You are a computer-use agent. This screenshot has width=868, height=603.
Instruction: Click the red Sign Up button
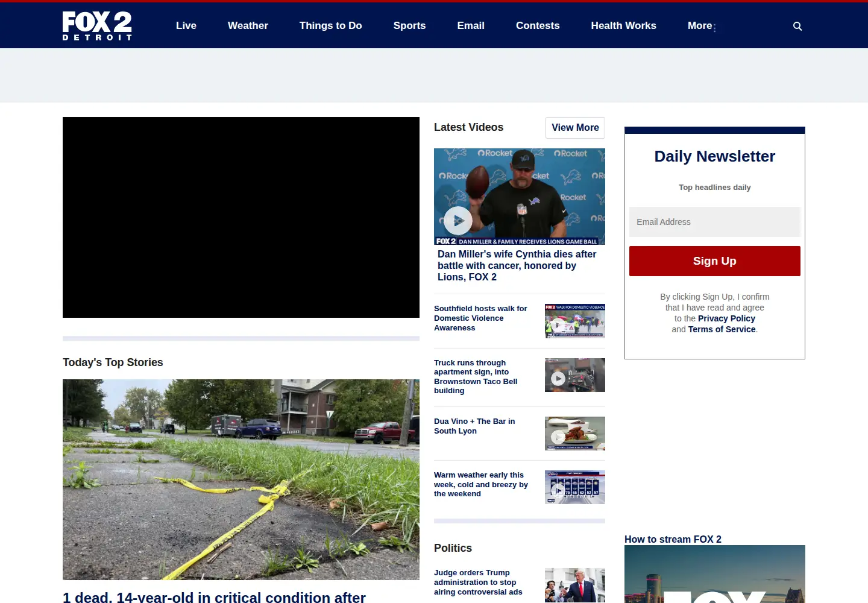(x=715, y=261)
